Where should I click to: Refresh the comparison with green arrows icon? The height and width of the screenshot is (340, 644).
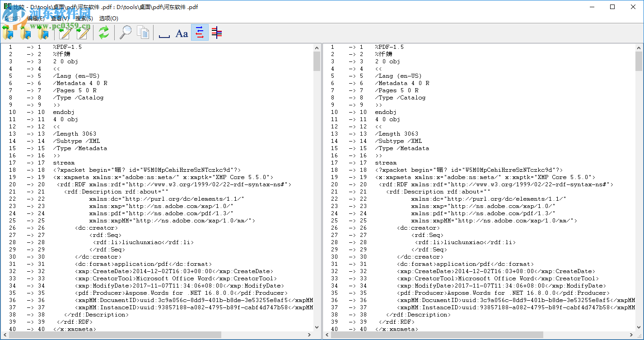(x=104, y=33)
